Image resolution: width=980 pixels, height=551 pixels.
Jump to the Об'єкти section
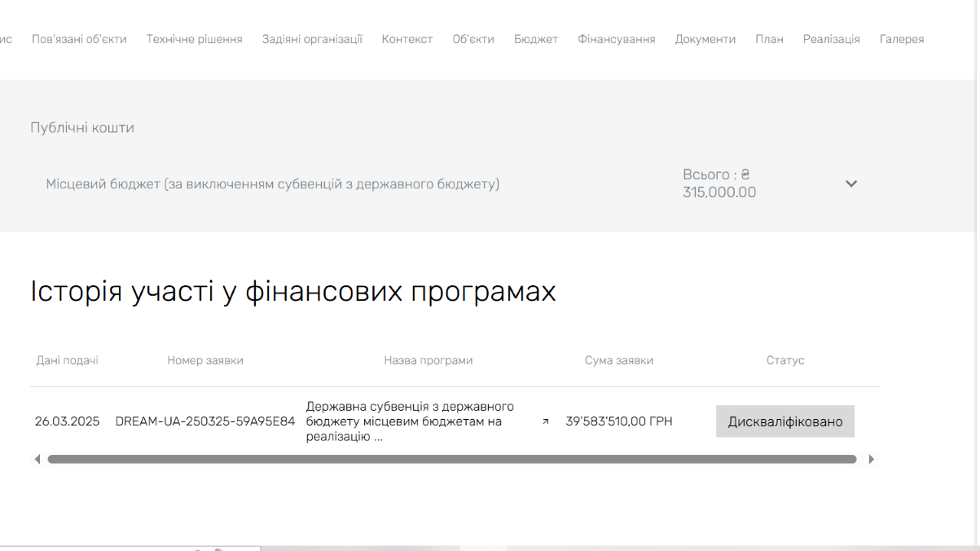[473, 39]
